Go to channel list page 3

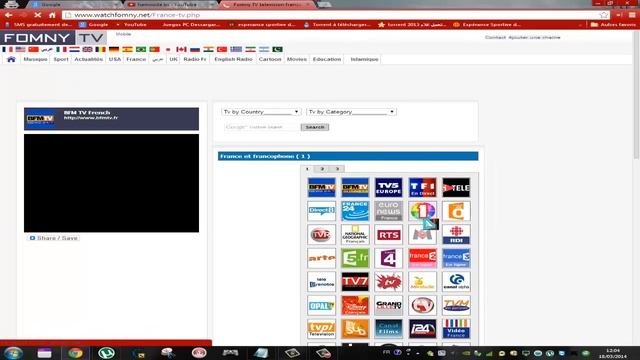[x=337, y=169]
